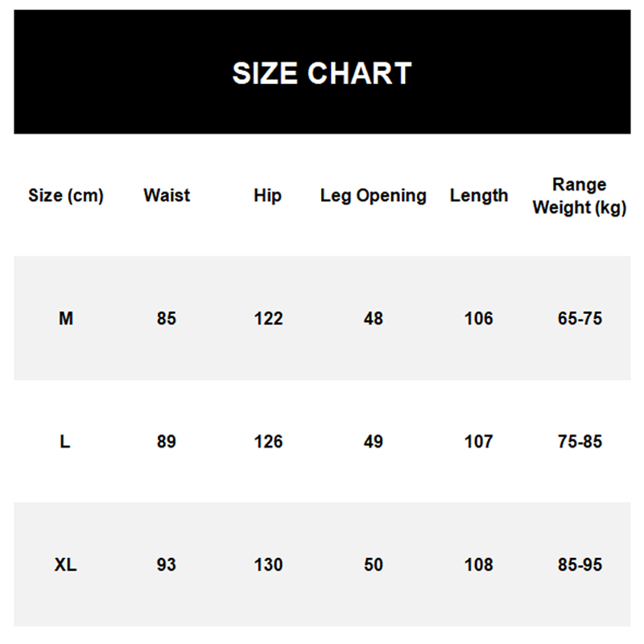Click the Range Weight (kg) header

(x=580, y=196)
